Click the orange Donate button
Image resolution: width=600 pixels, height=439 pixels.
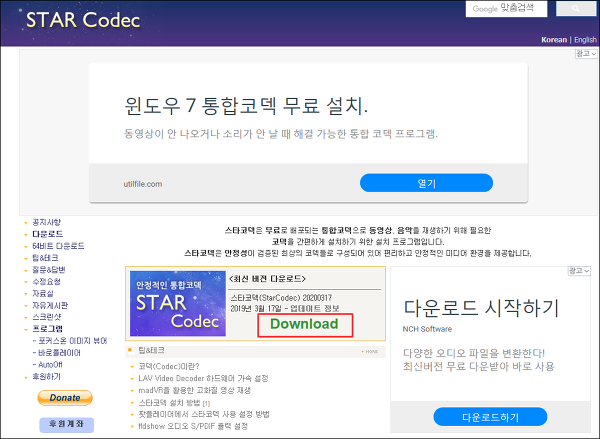(65, 398)
